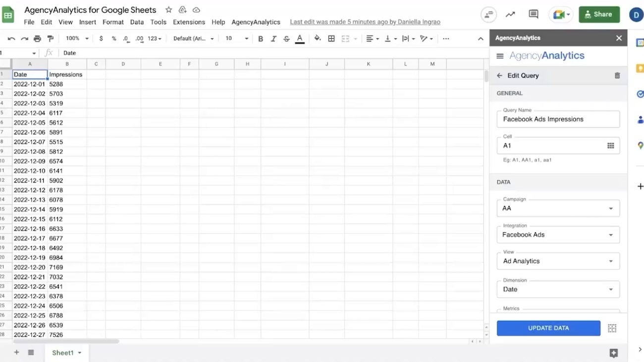This screenshot has height=362, width=644.
Task: Toggle strikethrough formatting
Action: [x=286, y=39]
